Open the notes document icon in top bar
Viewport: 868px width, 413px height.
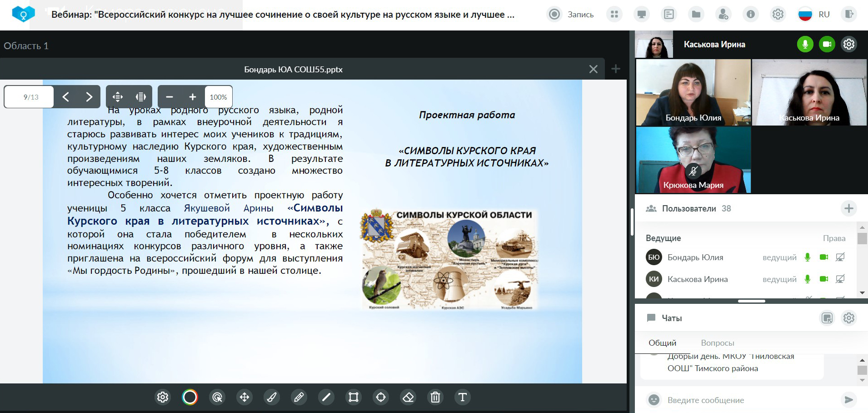pyautogui.click(x=669, y=15)
